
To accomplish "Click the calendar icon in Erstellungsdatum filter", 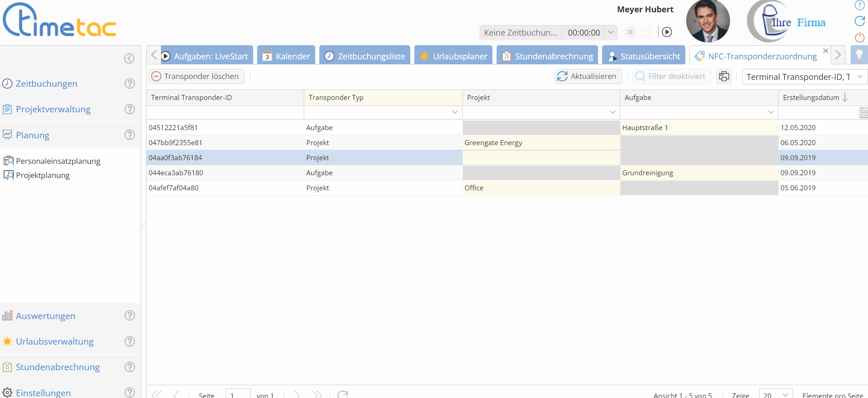I will click(863, 113).
